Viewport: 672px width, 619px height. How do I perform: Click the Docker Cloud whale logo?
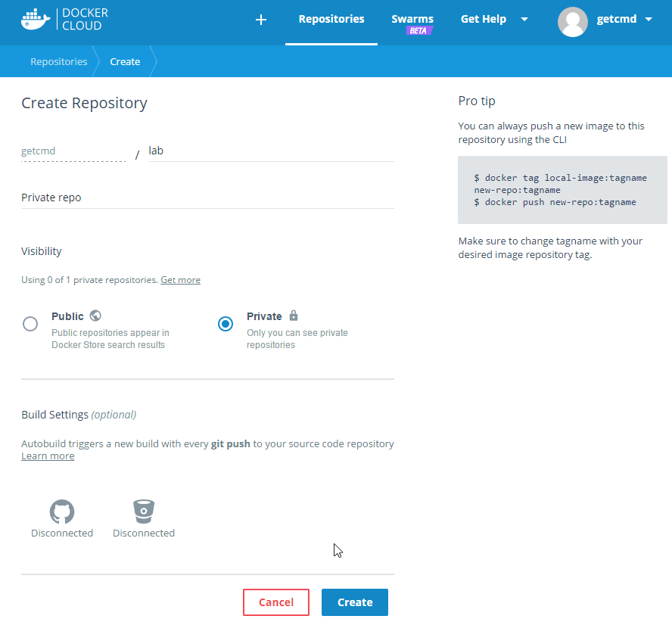[x=36, y=19]
